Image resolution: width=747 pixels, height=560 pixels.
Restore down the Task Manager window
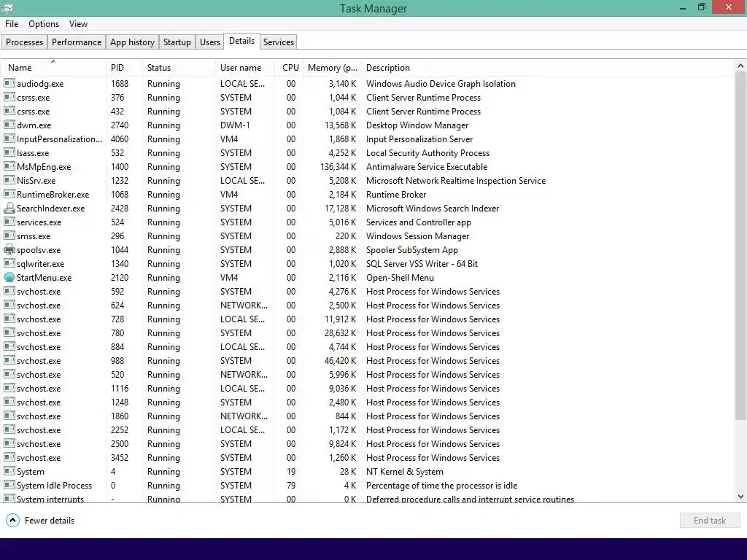(702, 7)
